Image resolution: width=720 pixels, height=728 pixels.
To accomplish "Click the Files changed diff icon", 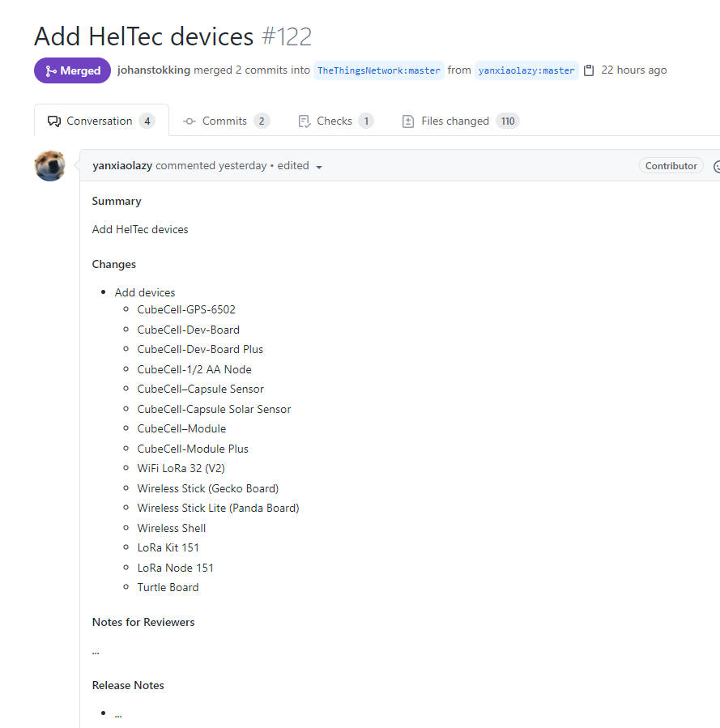I will pos(407,121).
